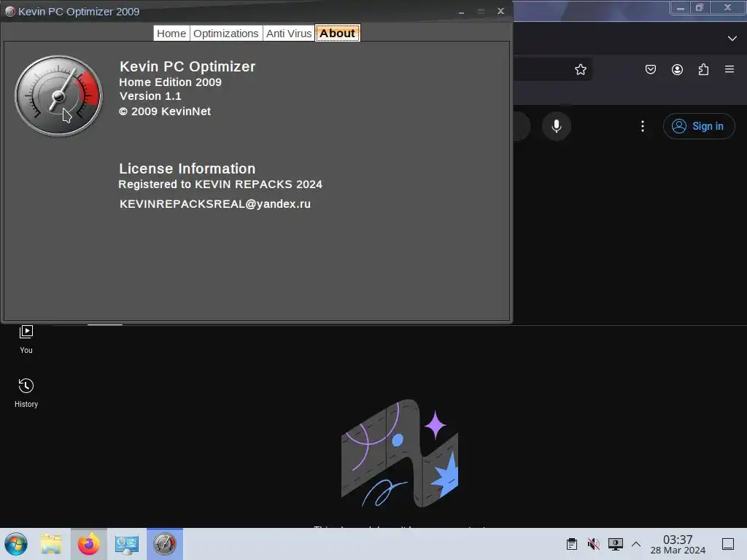
Task: Bookmark page with Firefox star icon
Action: click(580, 69)
